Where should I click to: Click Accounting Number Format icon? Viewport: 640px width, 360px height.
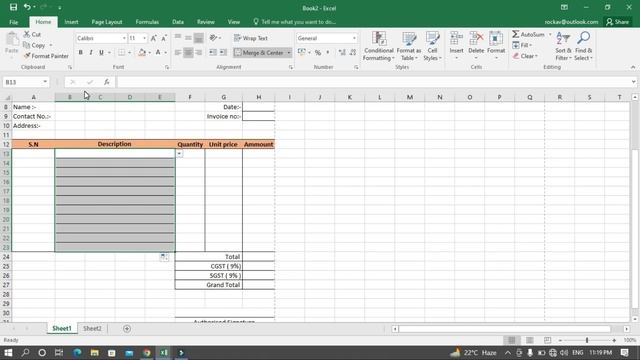click(x=302, y=53)
